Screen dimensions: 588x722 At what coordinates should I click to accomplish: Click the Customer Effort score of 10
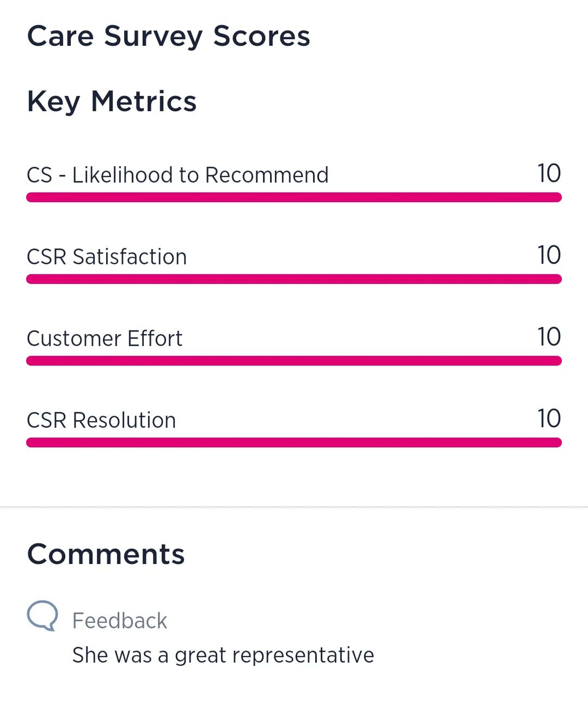(549, 337)
